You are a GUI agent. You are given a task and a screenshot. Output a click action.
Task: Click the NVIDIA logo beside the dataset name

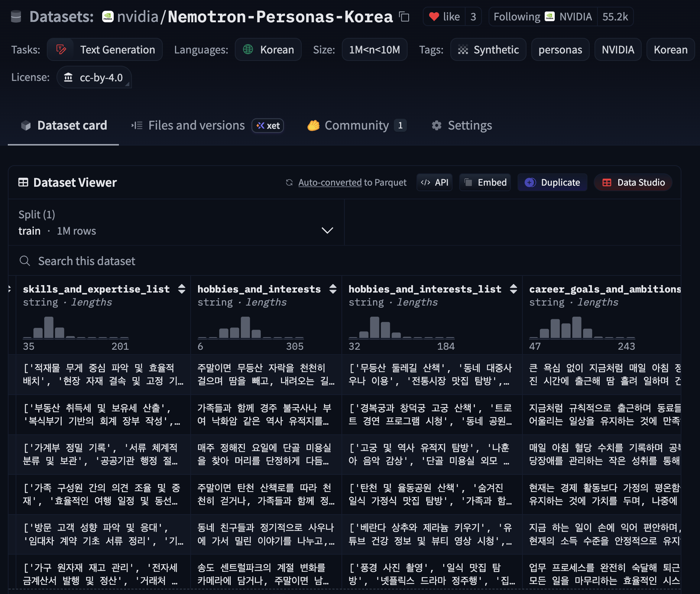coord(108,17)
